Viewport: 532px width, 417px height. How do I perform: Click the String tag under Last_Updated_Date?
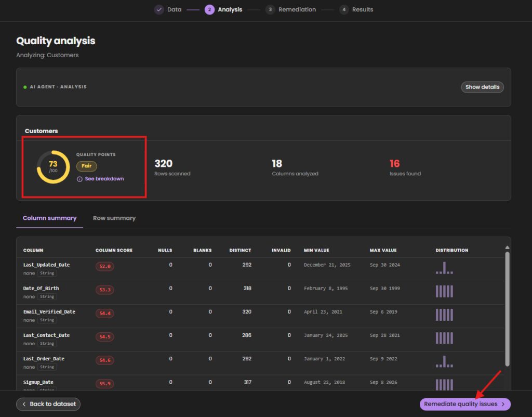47,273
